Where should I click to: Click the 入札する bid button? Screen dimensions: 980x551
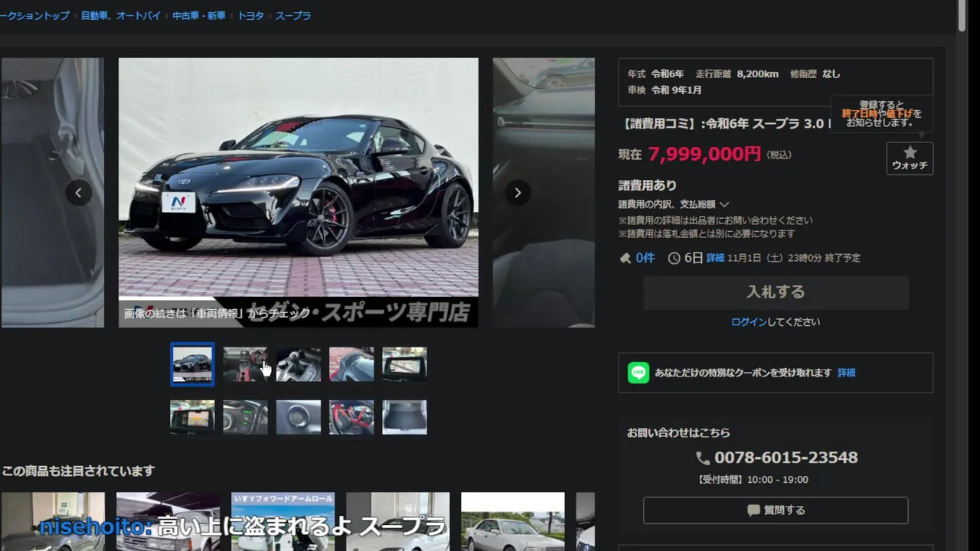pyautogui.click(x=776, y=292)
